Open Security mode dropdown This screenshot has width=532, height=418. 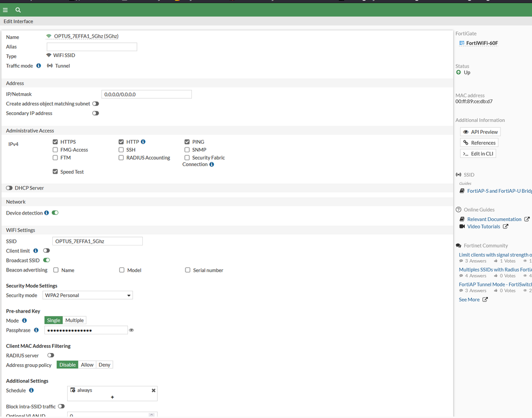[87, 296]
